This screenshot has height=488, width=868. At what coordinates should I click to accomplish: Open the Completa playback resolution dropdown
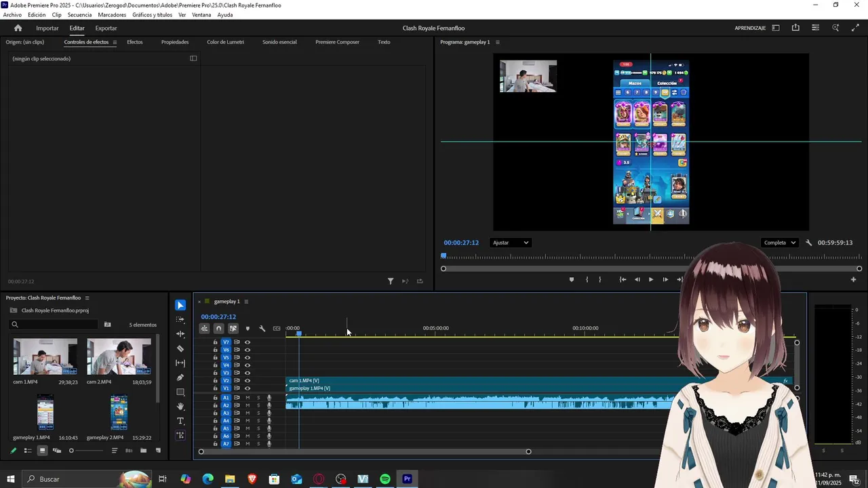point(780,243)
